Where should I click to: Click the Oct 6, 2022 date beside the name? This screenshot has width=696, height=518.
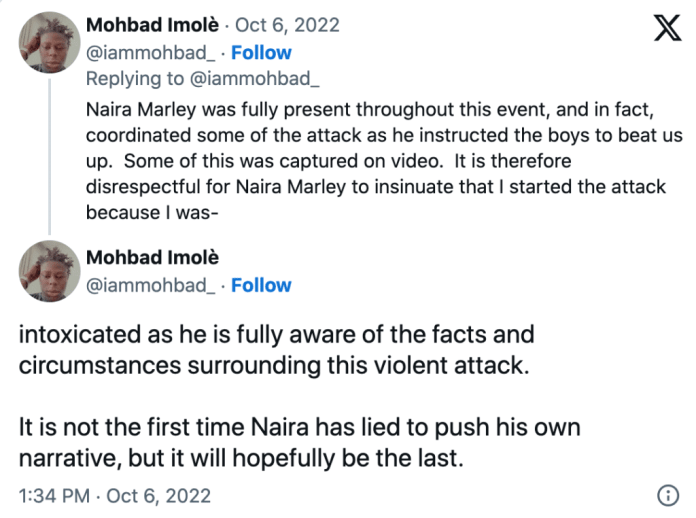[x=289, y=25]
